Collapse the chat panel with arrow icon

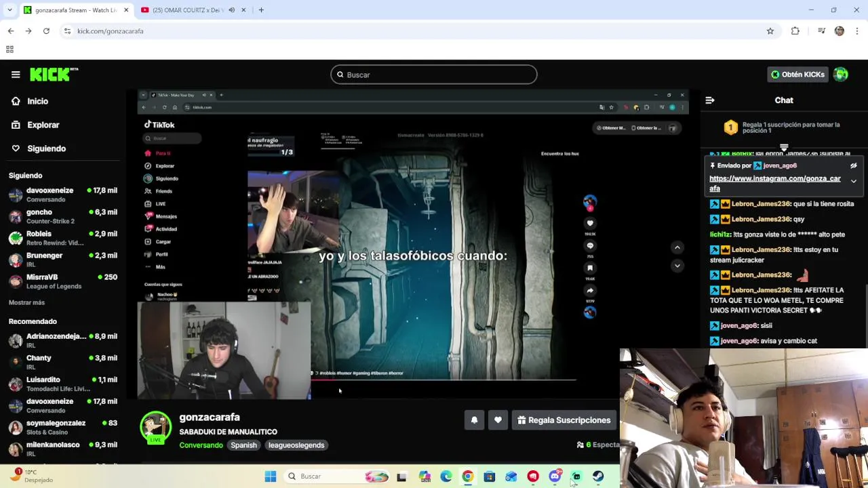[x=710, y=100]
